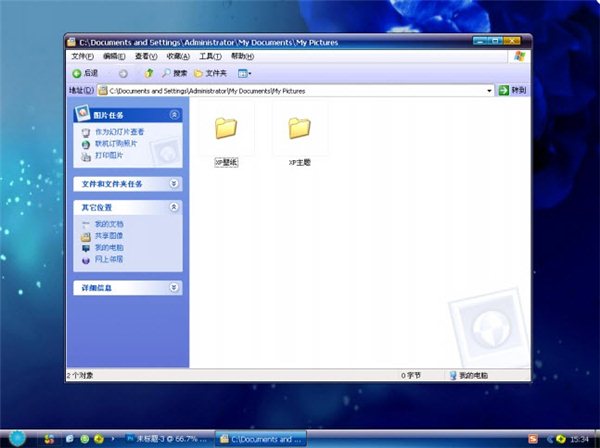The height and width of the screenshot is (448, 600).
Task: Open the 工具(T) menu
Action: tap(210, 56)
